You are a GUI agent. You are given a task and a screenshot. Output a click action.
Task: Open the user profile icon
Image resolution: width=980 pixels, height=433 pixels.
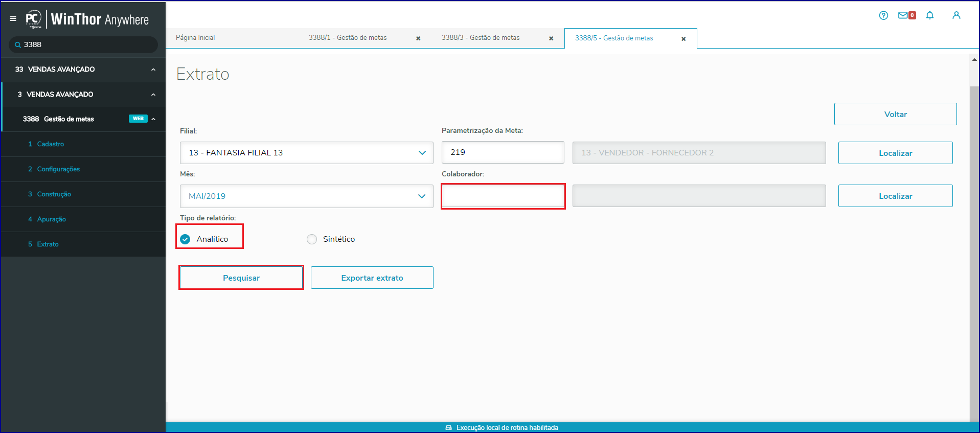pyautogui.click(x=956, y=15)
